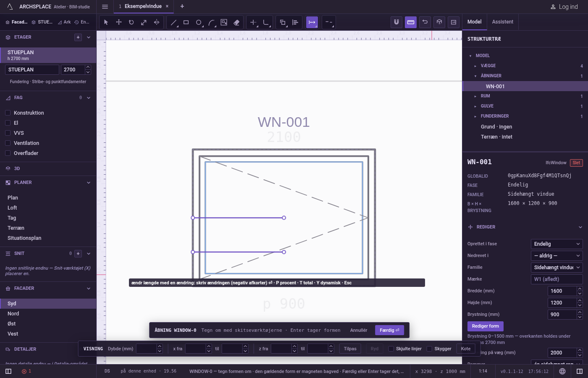Toggle Skjulte linjer checkbox
This screenshot has height=378, width=588.
391,349
